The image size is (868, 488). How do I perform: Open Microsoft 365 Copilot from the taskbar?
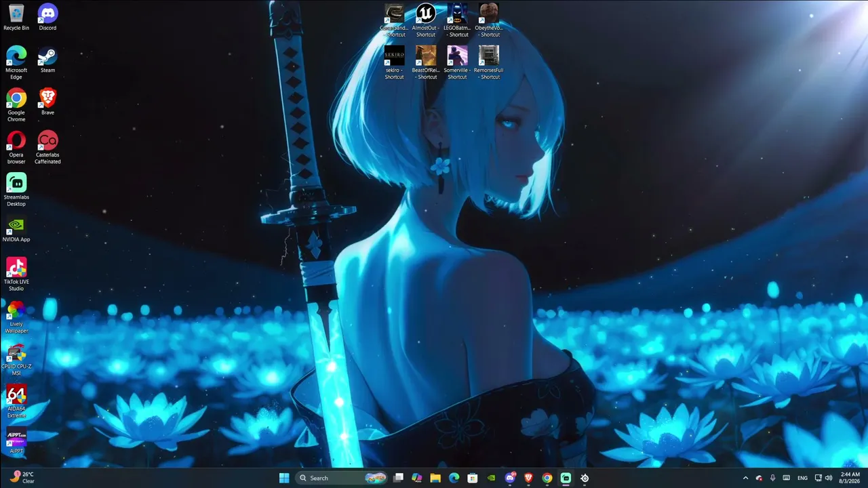tap(417, 478)
